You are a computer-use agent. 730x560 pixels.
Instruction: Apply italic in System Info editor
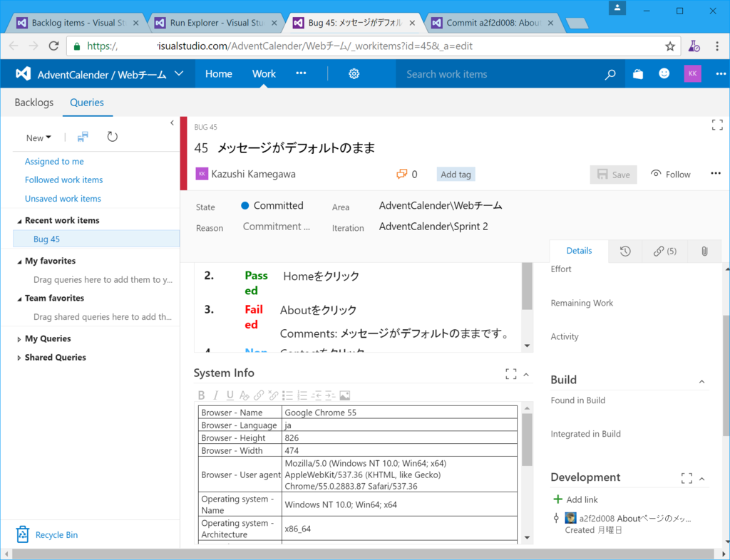[215, 395]
